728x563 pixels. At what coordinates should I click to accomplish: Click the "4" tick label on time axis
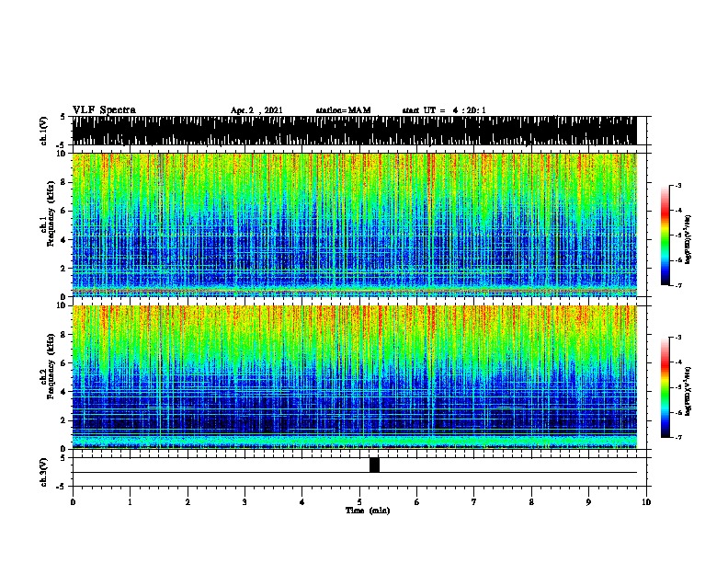pyautogui.click(x=302, y=502)
